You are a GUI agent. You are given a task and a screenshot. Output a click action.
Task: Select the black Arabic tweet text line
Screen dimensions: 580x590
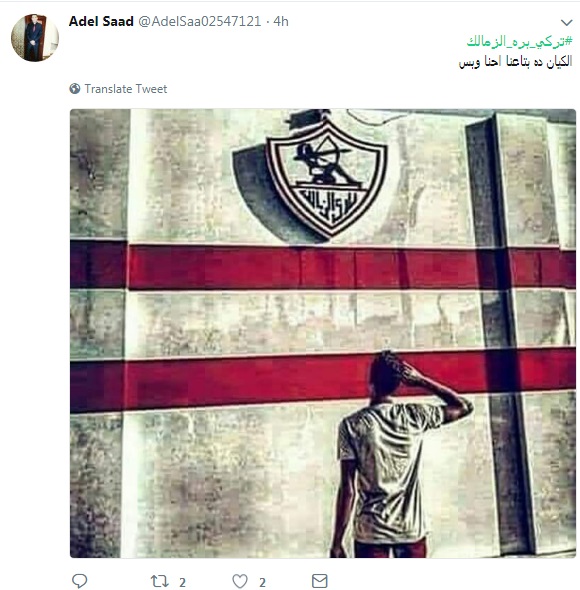515,61
